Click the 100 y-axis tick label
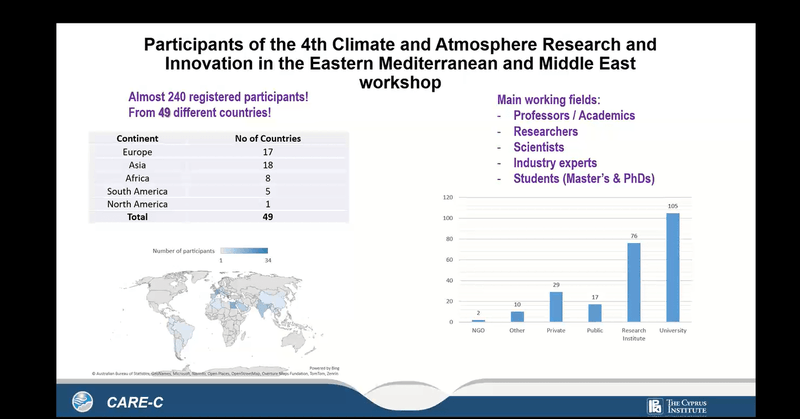Image resolution: width=800 pixels, height=419 pixels. coord(447,218)
